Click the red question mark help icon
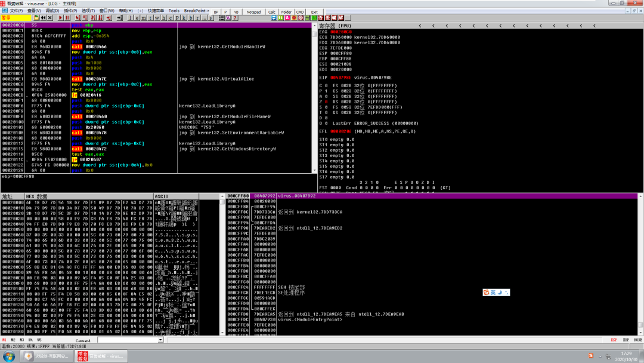Screen dimensions: 644x363 (235, 18)
